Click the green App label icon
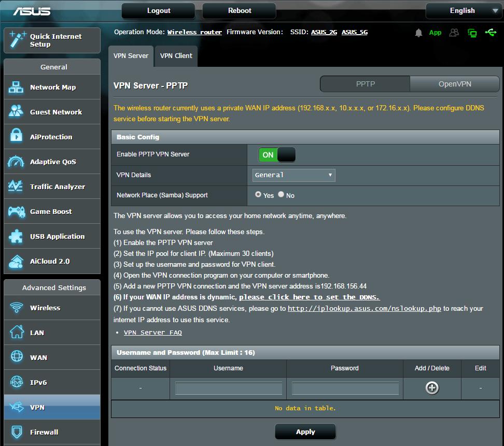Viewport: 504px width, 446px height. tap(435, 33)
